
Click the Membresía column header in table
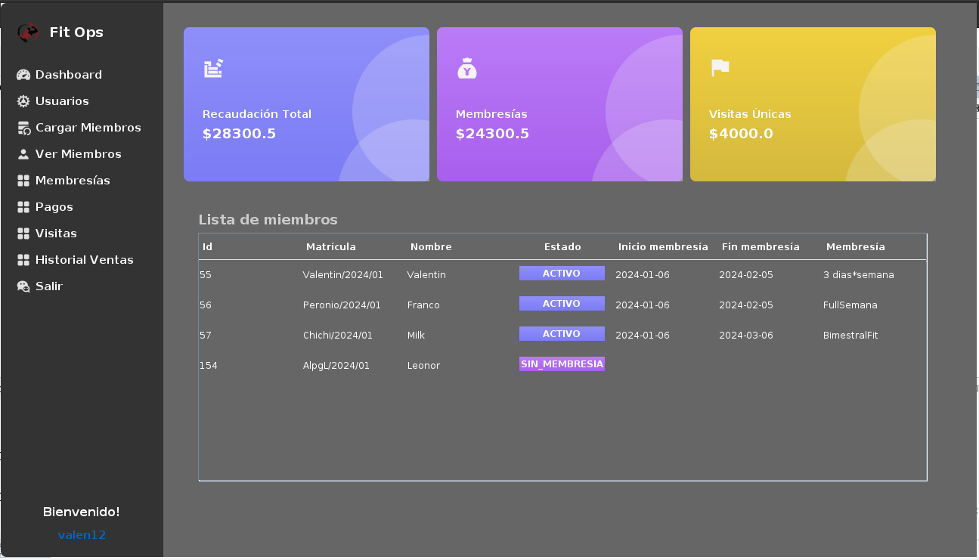pyautogui.click(x=856, y=247)
